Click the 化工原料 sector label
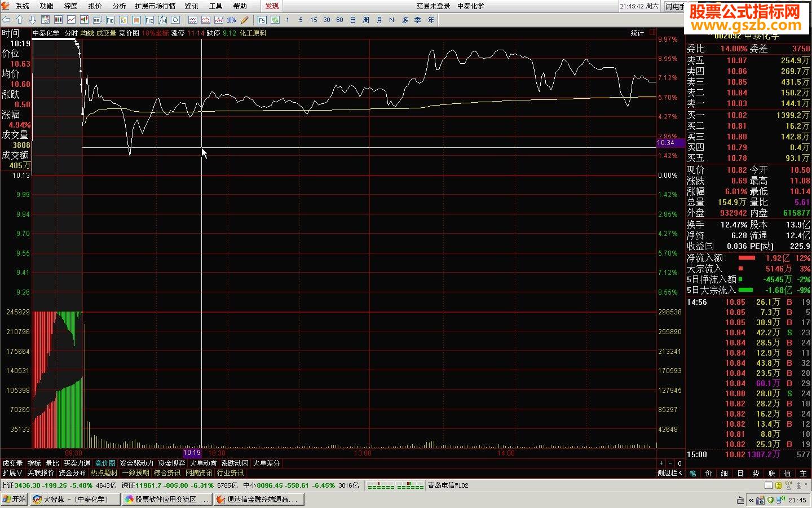Image resolution: width=812 pixels, height=508 pixels. click(253, 33)
